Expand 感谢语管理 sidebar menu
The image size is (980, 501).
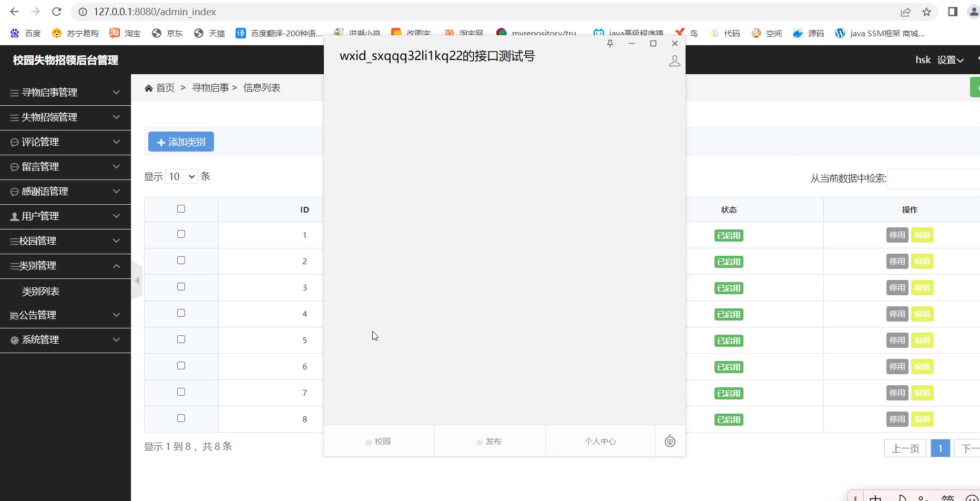tap(65, 192)
